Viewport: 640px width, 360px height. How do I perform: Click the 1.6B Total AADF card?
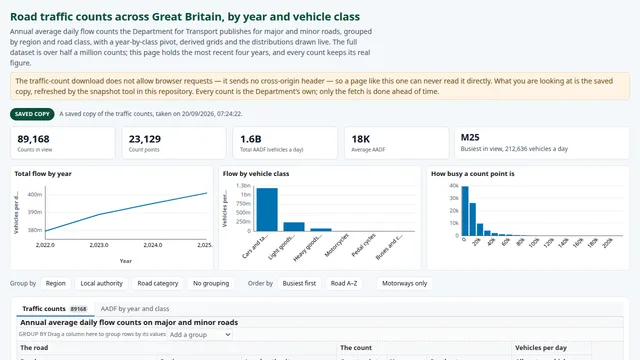pos(285,143)
